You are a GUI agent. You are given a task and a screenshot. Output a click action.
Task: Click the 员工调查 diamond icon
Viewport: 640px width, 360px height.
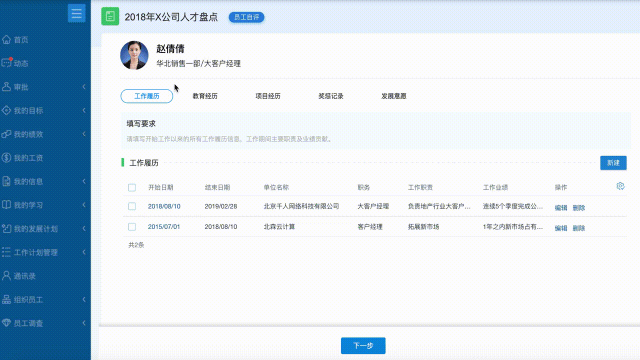(x=6, y=323)
